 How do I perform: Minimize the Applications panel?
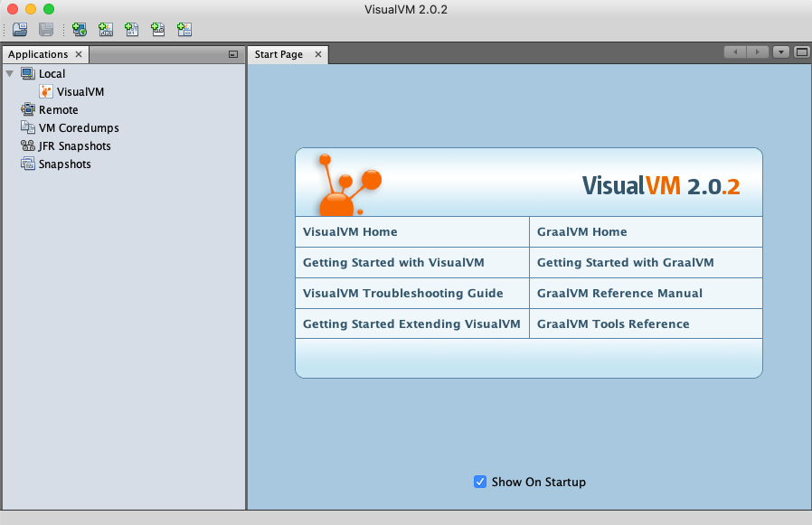point(233,54)
